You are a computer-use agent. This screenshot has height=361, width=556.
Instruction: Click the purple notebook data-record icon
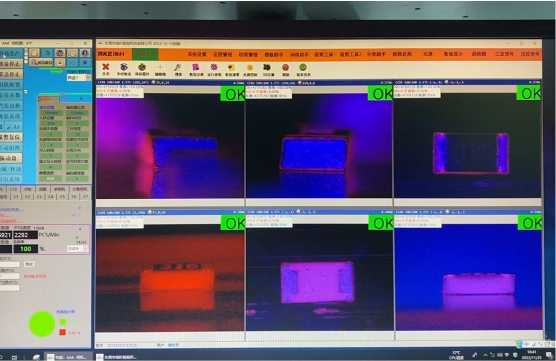point(196,67)
